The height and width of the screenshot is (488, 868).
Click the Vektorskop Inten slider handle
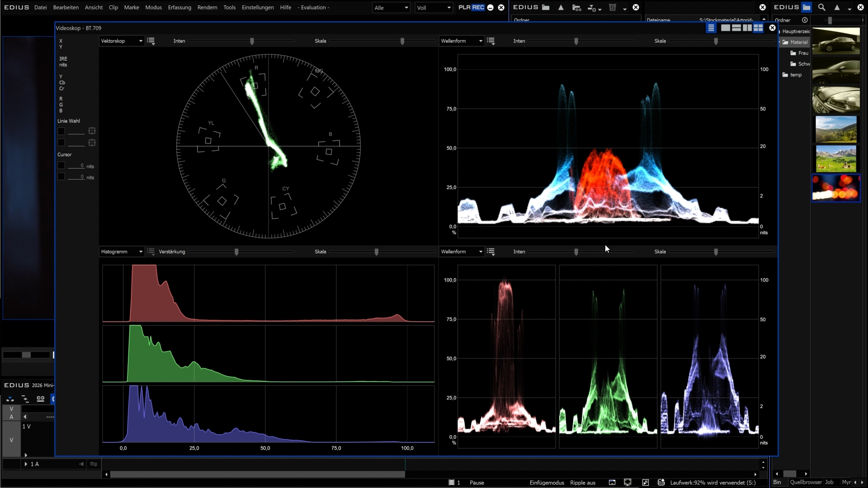[252, 41]
